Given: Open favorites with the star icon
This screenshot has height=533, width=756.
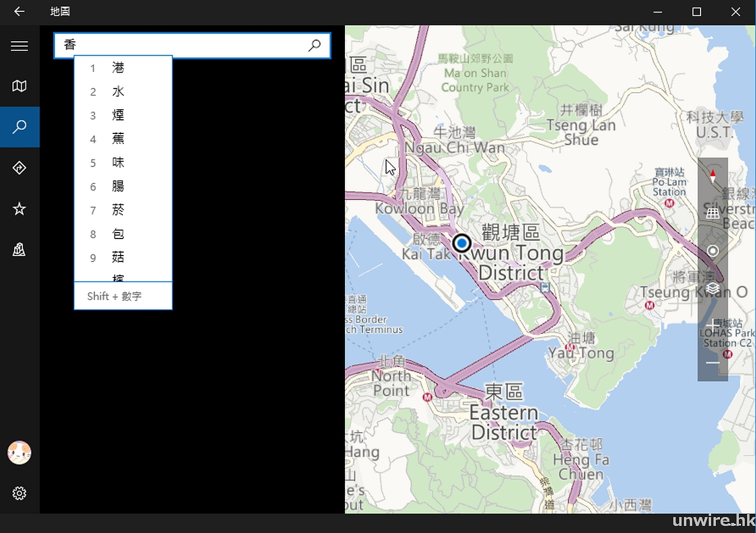Looking at the screenshot, I should click(x=19, y=209).
